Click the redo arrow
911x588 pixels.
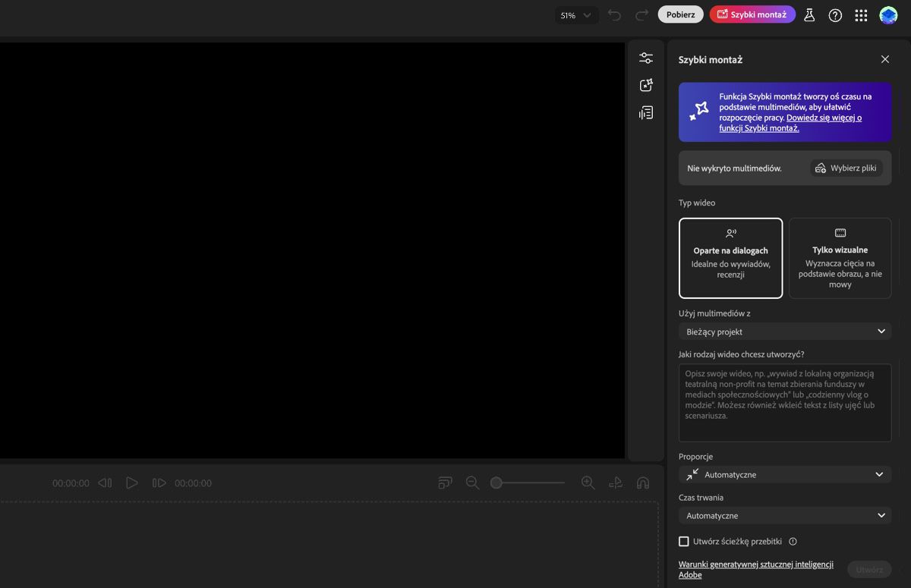pyautogui.click(x=641, y=15)
